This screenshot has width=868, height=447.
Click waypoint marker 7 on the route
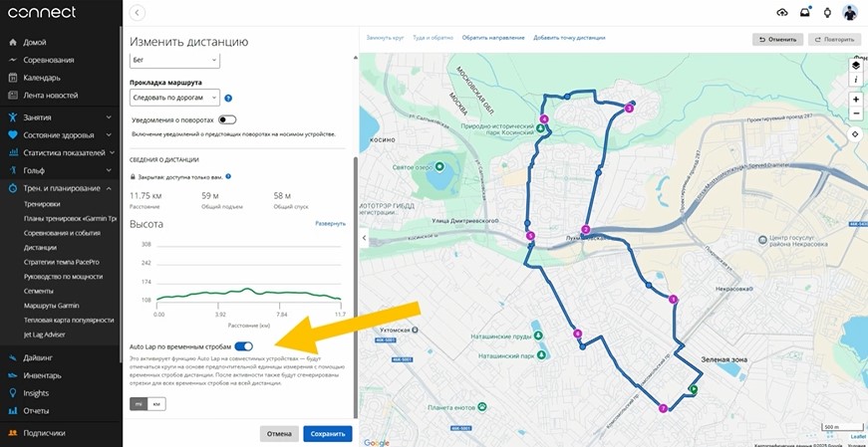663,408
